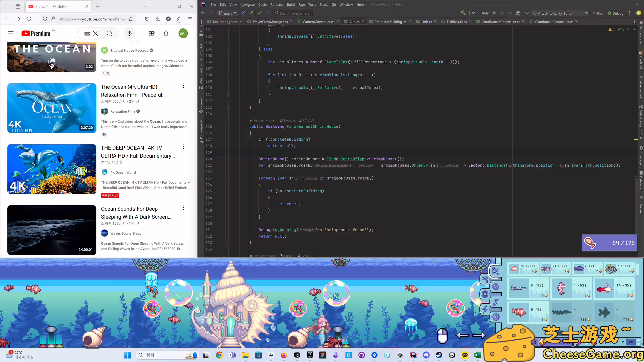The height and width of the screenshot is (362, 644).
Task: Open more options for THE DEEP OCEAN video
Action: pyautogui.click(x=183, y=147)
